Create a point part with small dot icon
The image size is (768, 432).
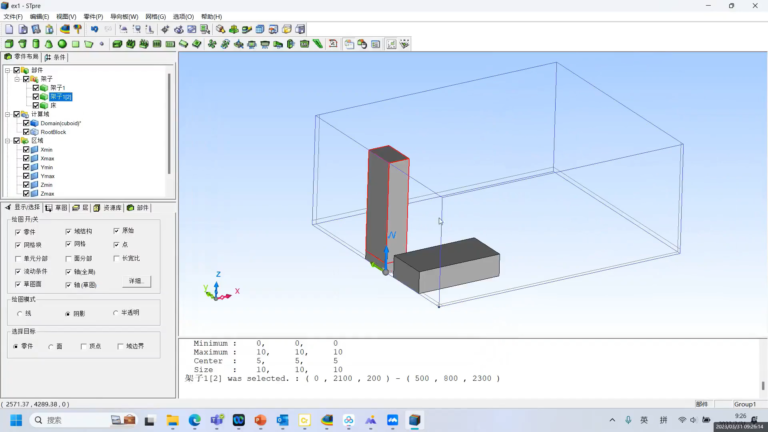(x=102, y=44)
